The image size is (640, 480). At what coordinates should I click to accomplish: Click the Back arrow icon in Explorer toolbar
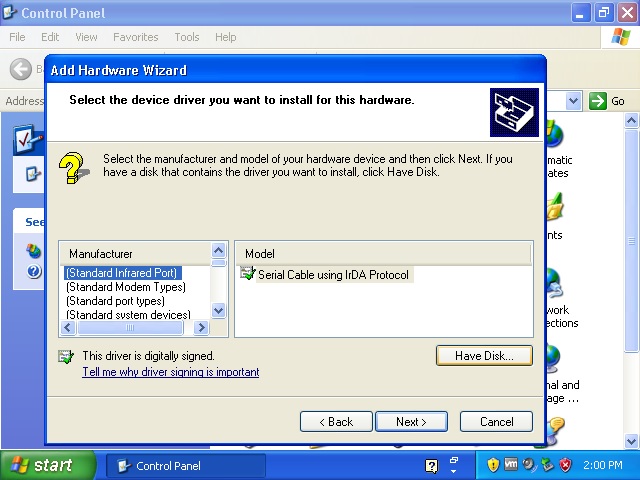coord(20,69)
